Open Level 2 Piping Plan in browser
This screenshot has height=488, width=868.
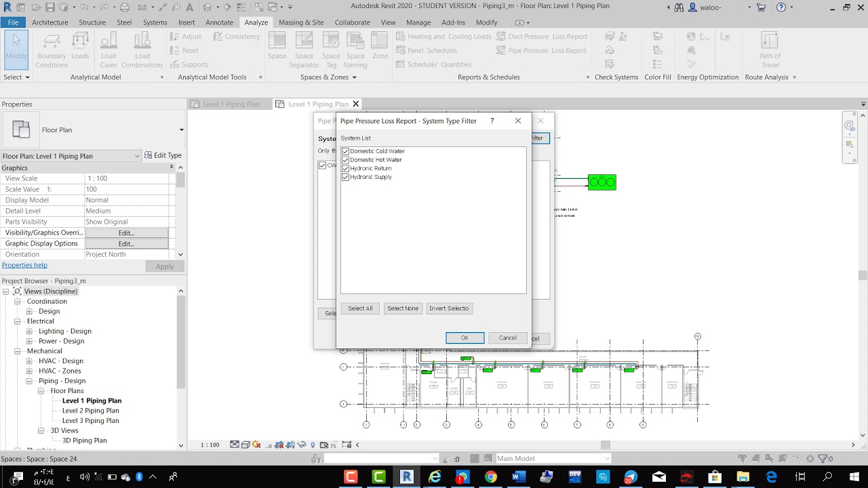click(x=91, y=411)
